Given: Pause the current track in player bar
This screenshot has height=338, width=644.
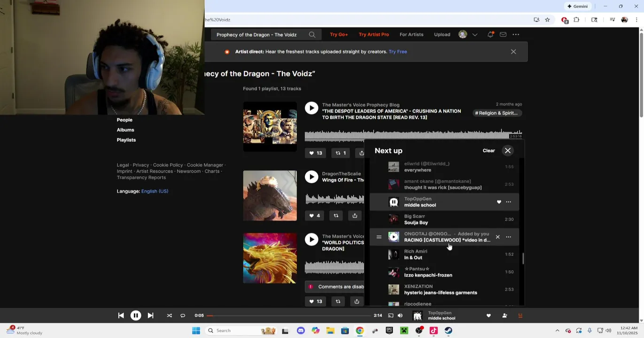Looking at the screenshot, I should [x=135, y=315].
